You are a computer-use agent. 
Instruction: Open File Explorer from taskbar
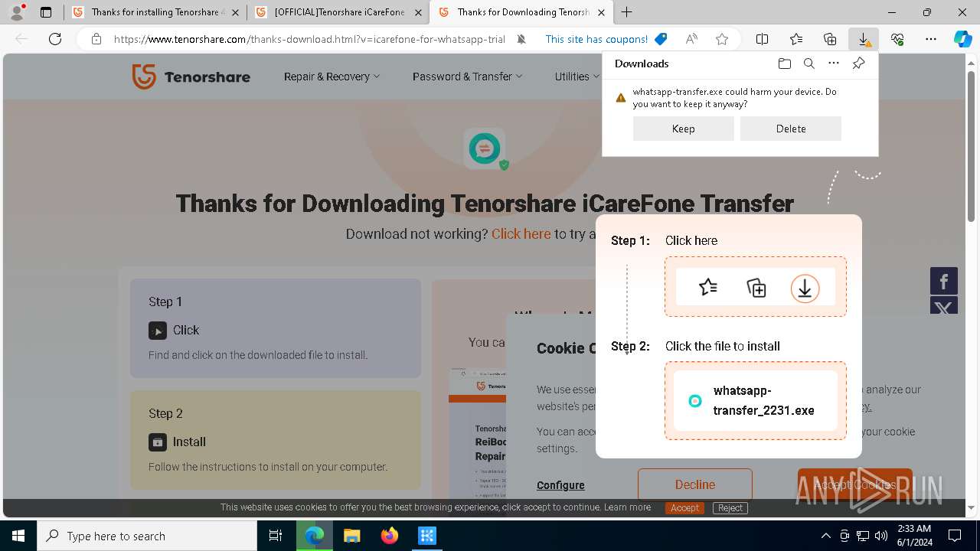coord(351,536)
